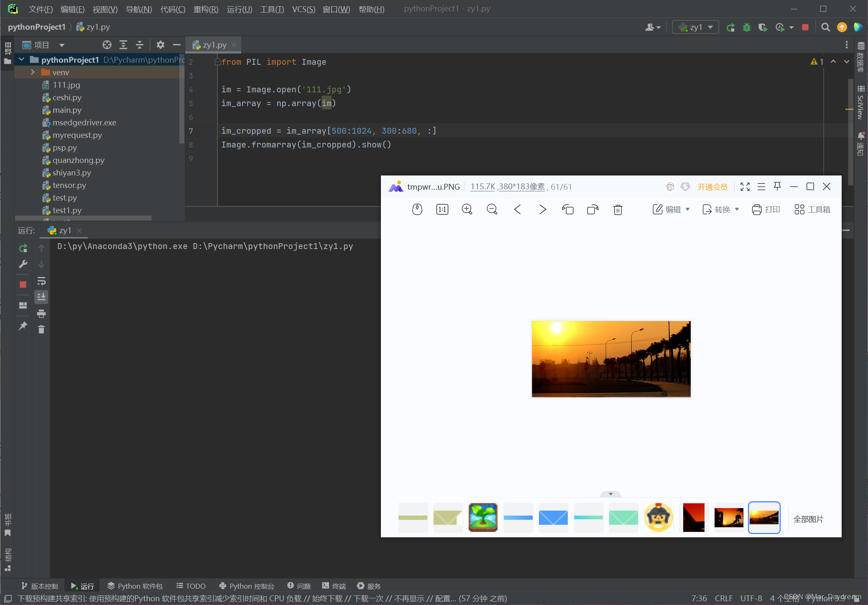Click the delete trash icon in image viewer
Viewport: 868px width, 605px height.
pos(618,209)
